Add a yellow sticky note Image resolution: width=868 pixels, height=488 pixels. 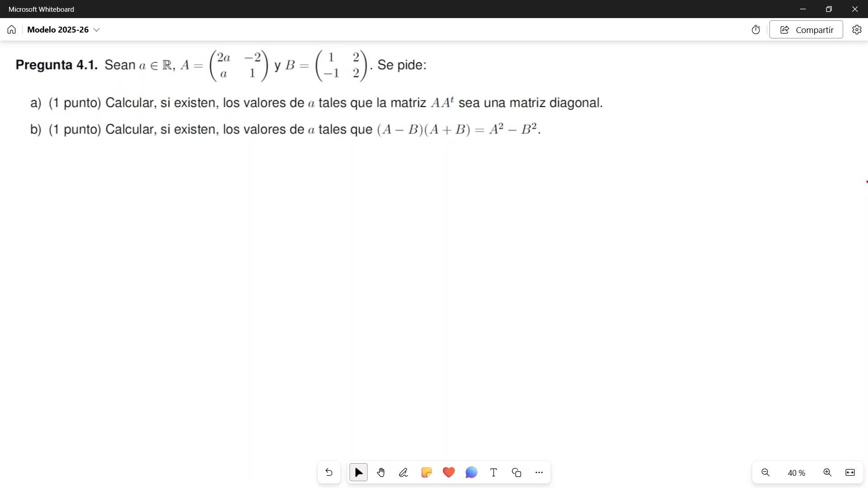pyautogui.click(x=426, y=473)
